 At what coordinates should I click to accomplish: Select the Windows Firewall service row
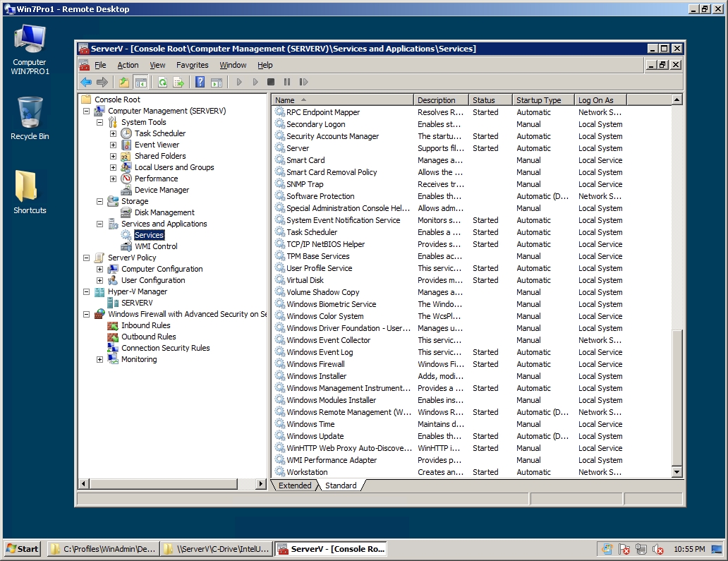(x=472, y=365)
